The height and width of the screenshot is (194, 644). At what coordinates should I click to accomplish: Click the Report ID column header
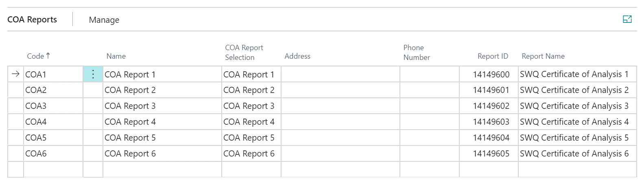493,56
